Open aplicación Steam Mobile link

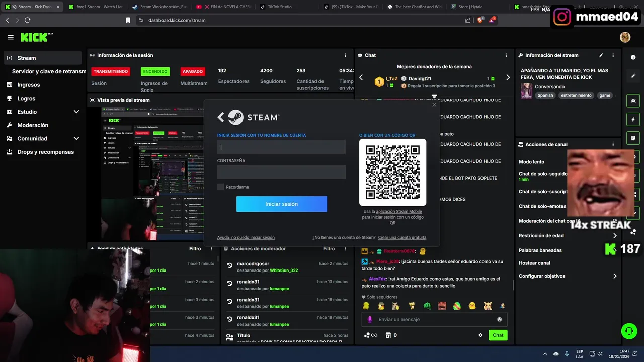(399, 212)
